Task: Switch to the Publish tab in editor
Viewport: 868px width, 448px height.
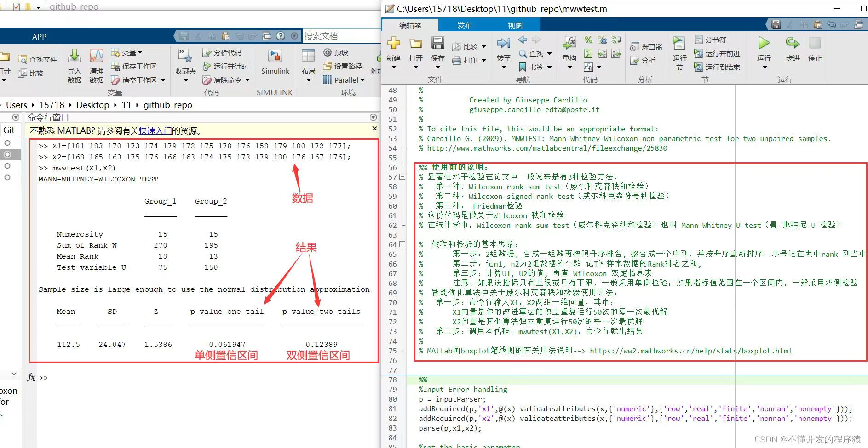Action: [464, 25]
